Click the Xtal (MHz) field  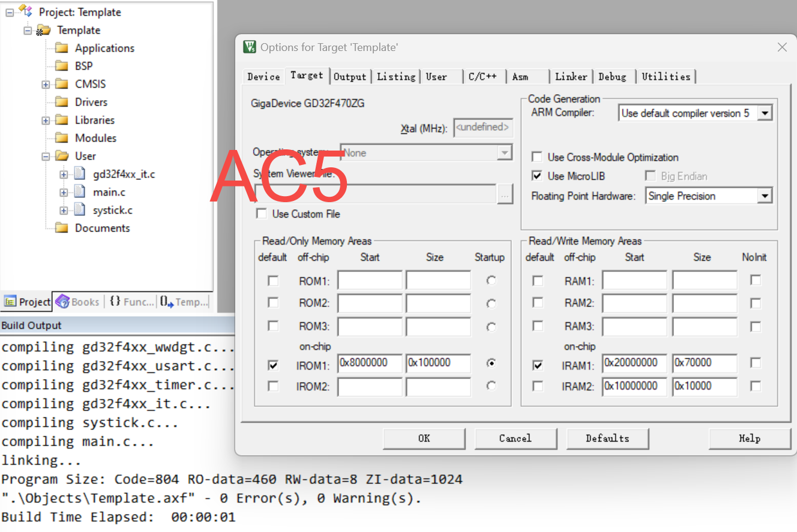coord(483,127)
